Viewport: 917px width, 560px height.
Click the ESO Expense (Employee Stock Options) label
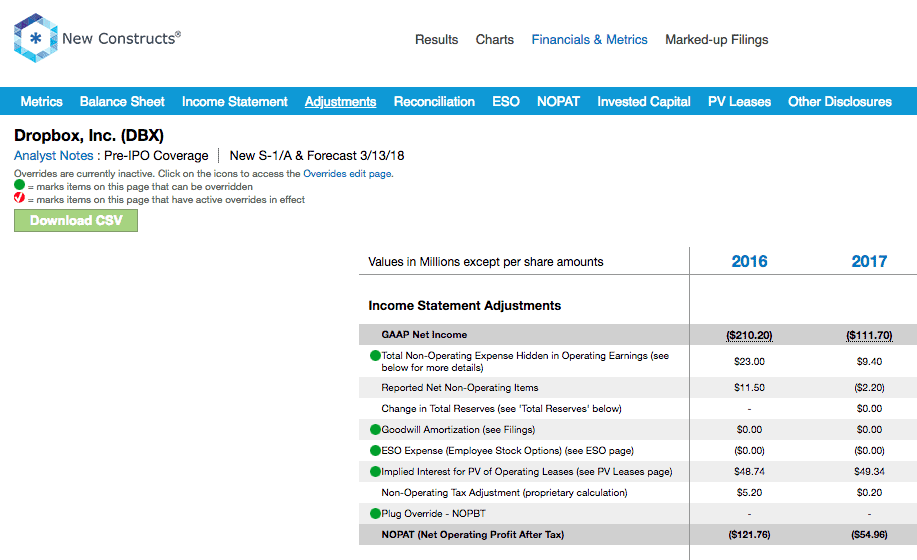point(508,451)
